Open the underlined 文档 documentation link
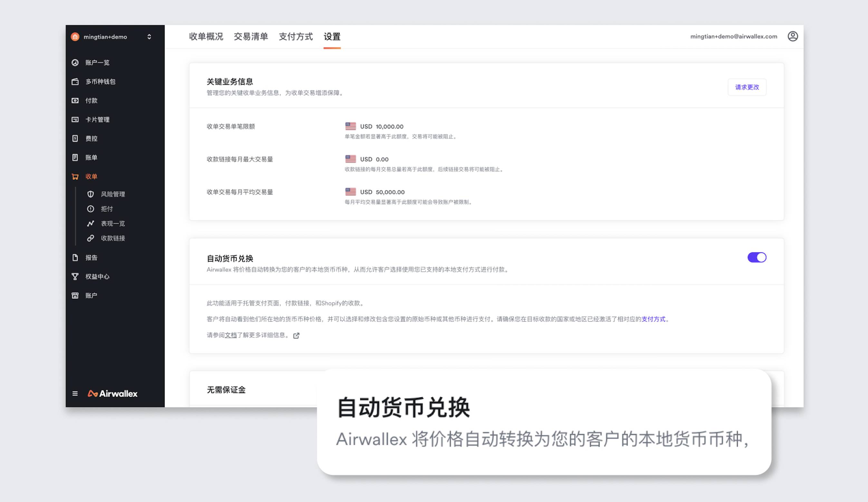The width and height of the screenshot is (868, 502). point(231,335)
